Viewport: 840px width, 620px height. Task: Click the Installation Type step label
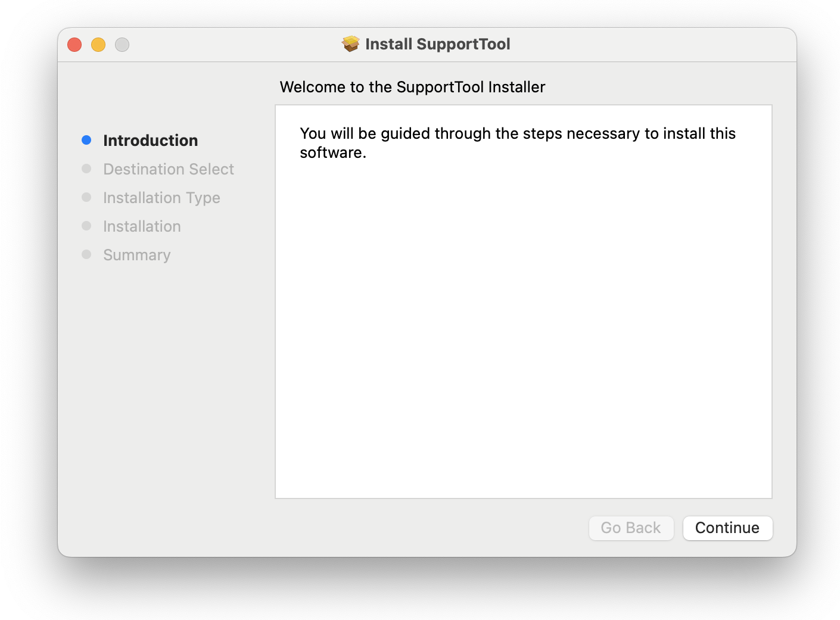[x=161, y=198]
